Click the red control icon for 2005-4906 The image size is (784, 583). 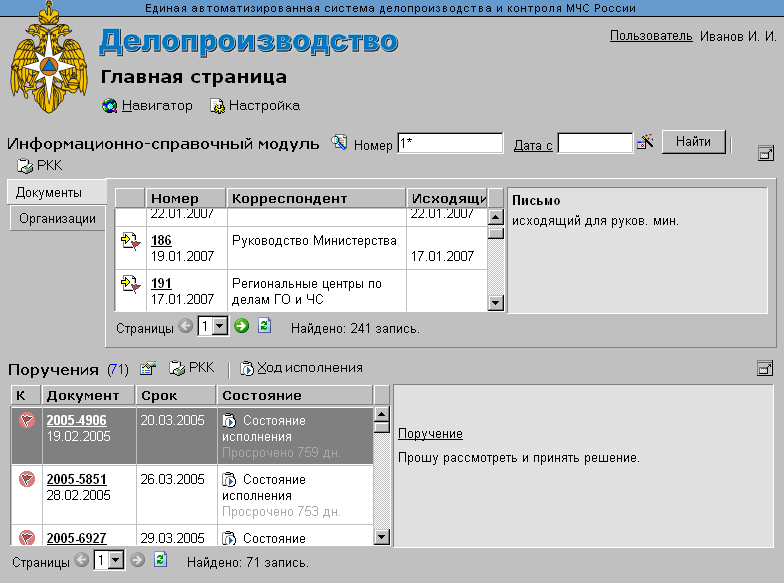coord(26,420)
